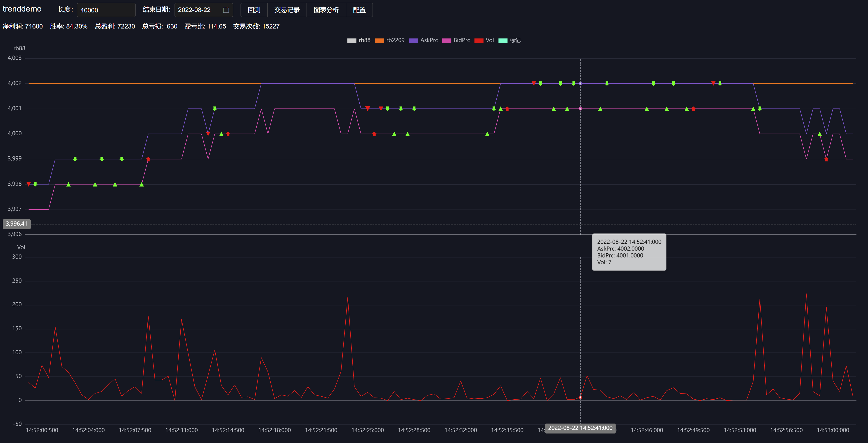Click the 14:52:25:000 time axis label
The height and width of the screenshot is (443, 868).
pyautogui.click(x=368, y=430)
